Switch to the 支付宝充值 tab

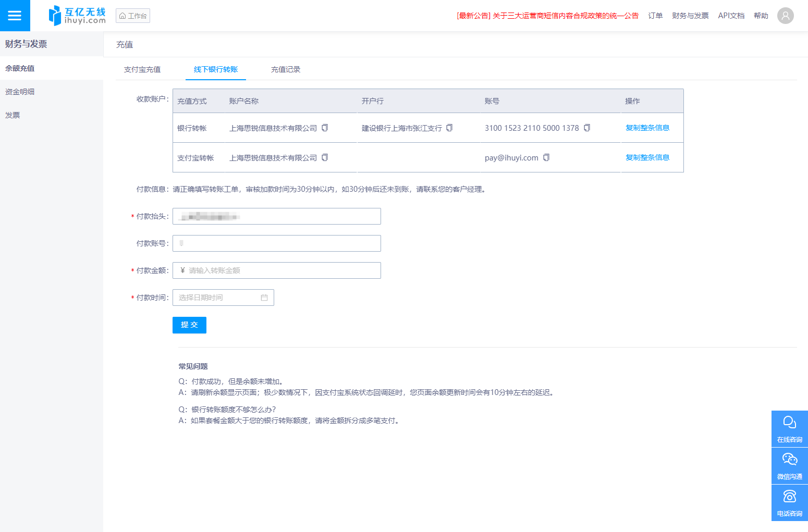(142, 69)
